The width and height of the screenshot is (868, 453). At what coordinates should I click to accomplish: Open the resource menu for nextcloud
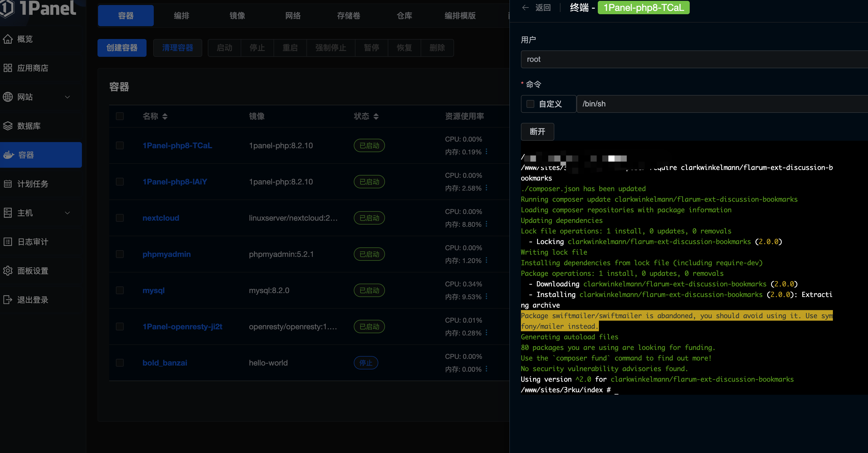(x=486, y=224)
